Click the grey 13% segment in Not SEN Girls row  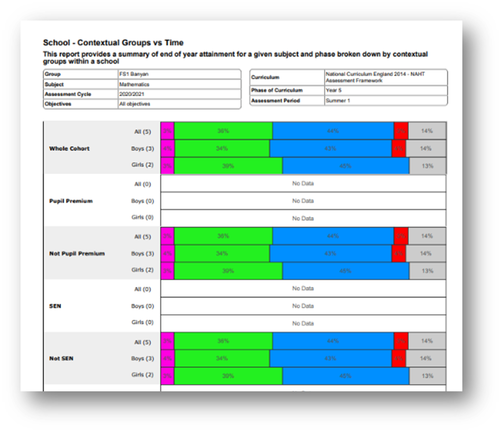point(428,376)
